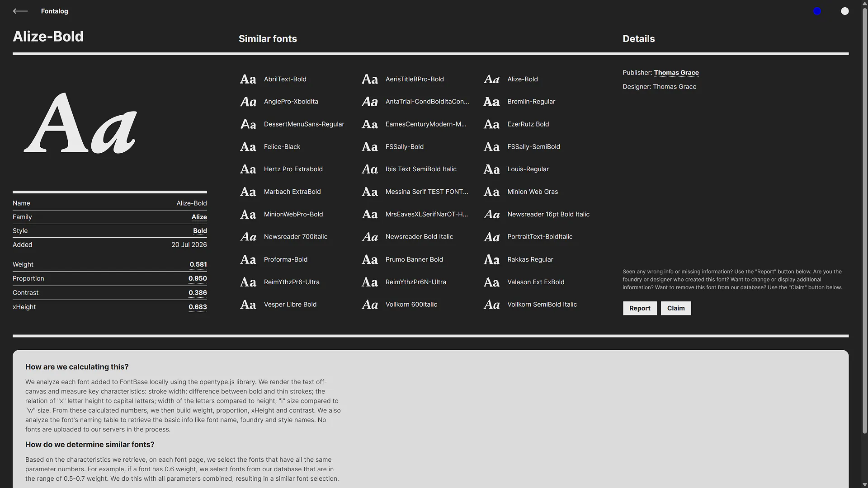Click the back arrow icon
This screenshot has width=868, height=488.
point(20,11)
